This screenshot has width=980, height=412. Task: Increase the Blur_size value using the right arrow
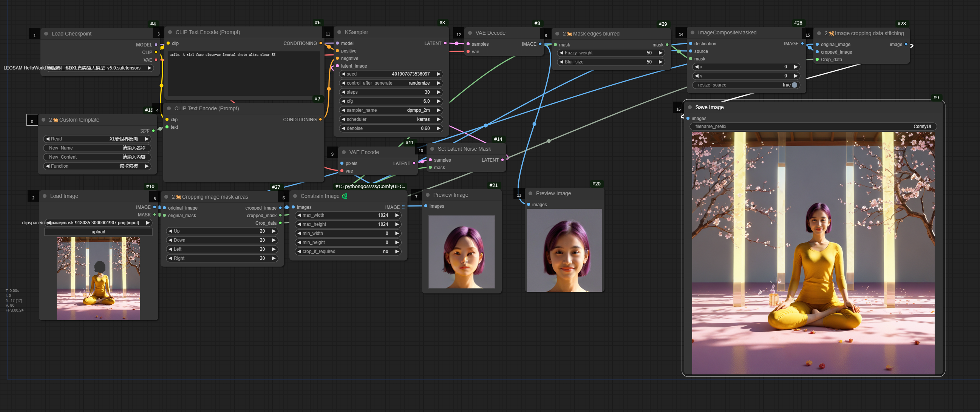click(660, 62)
